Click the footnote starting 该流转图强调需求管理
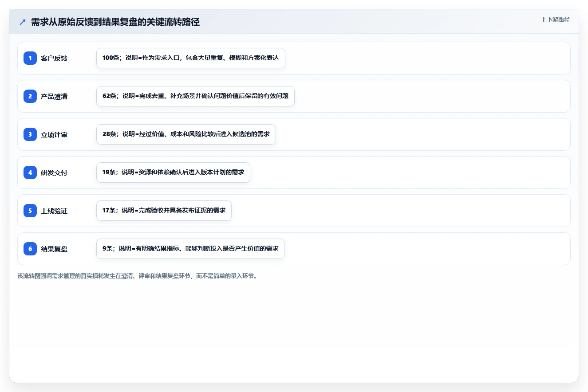This screenshot has width=588, height=392. [x=137, y=276]
